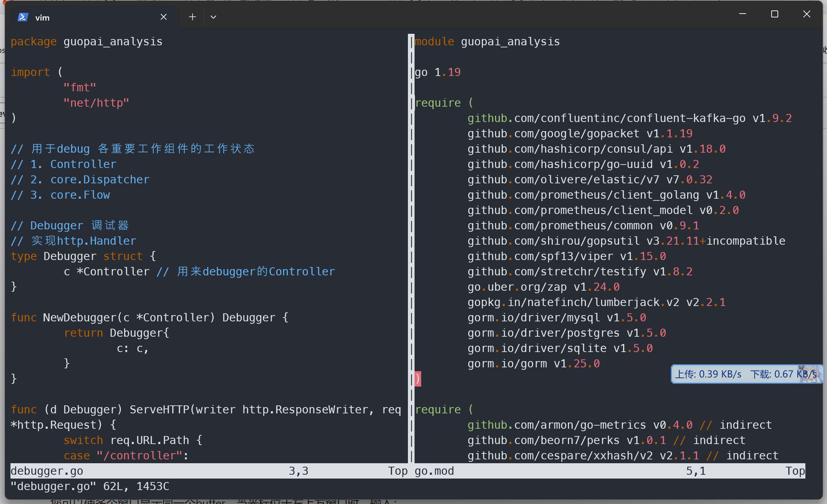Open the new tab button

tap(192, 17)
